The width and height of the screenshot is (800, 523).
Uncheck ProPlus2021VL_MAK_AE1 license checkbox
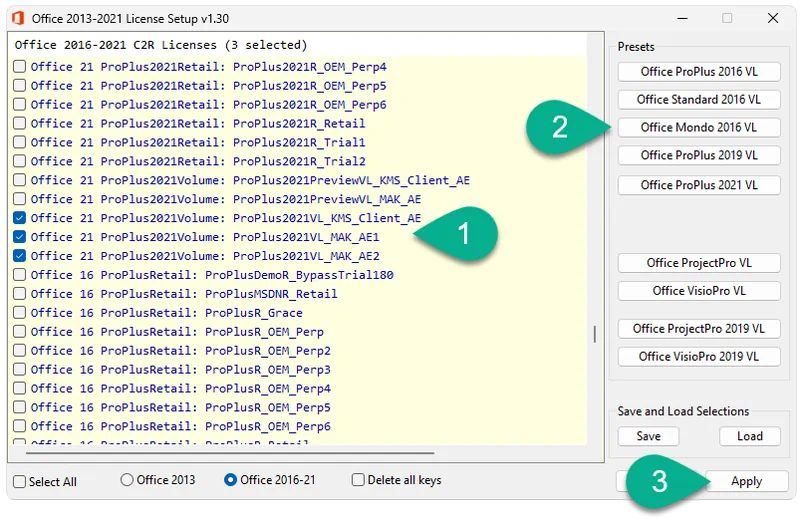click(x=20, y=237)
